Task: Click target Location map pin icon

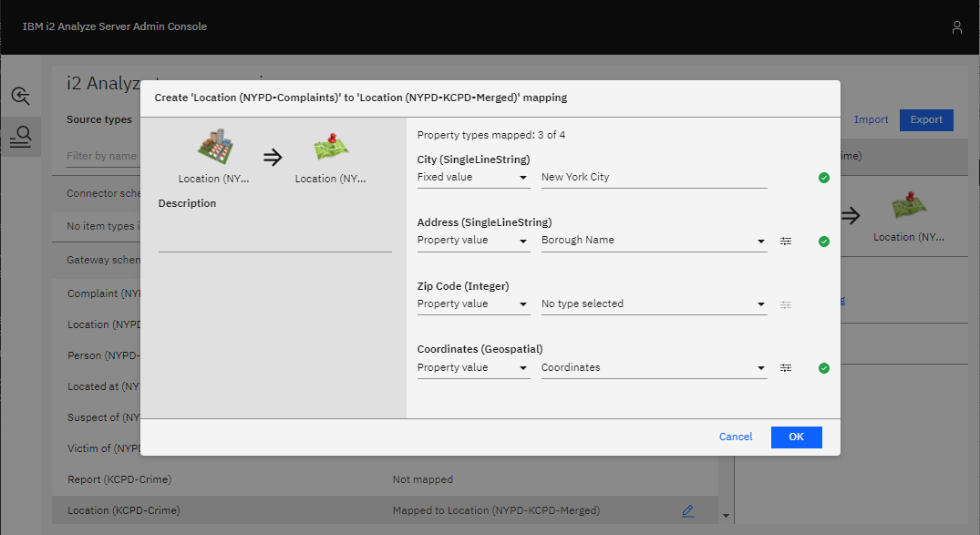Action: tap(331, 149)
